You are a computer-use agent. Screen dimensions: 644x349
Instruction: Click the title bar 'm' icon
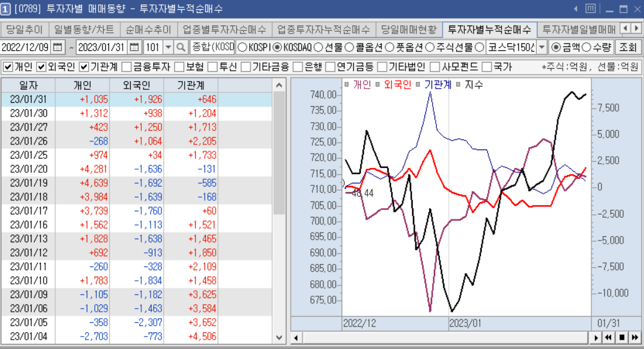pyautogui.click(x=591, y=9)
